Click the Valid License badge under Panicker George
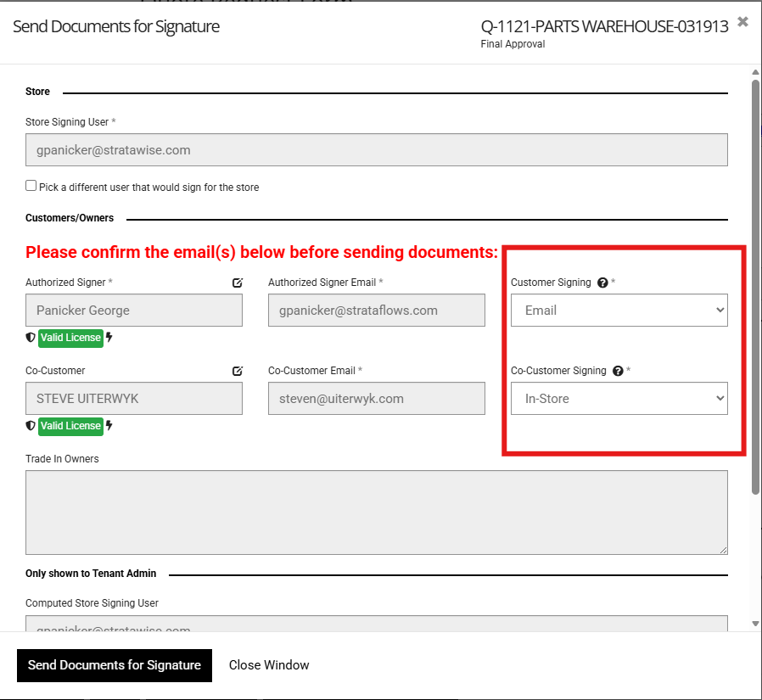Screen dimensions: 762x700 pyautogui.click(x=70, y=338)
